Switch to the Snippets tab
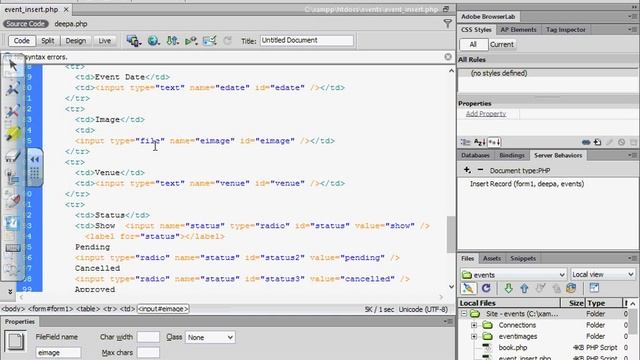The width and height of the screenshot is (640, 360). pyautogui.click(x=523, y=258)
